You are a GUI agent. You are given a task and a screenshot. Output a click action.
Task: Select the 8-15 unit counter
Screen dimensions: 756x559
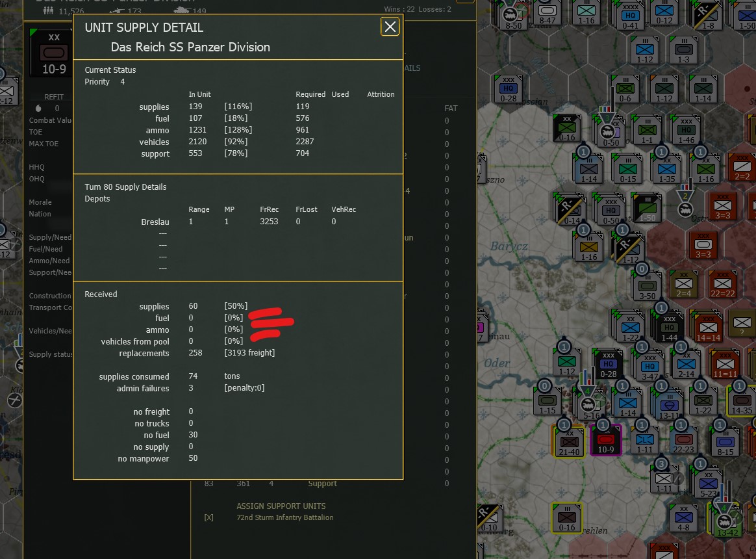[725, 442]
